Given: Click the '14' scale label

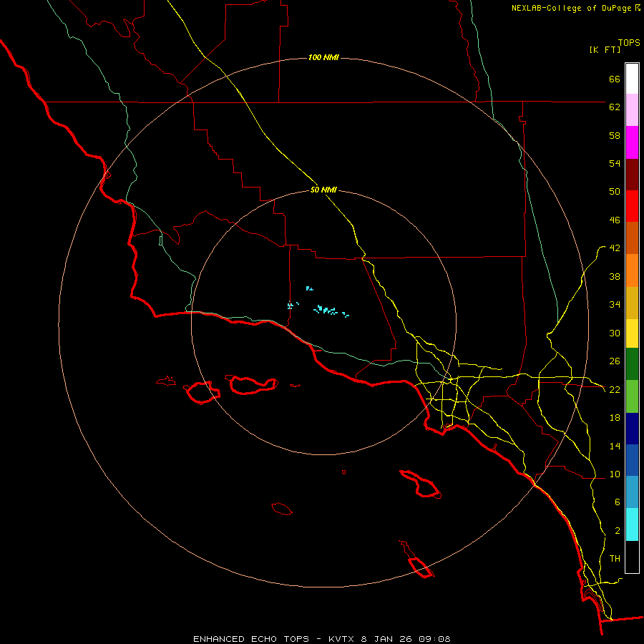Looking at the screenshot, I should [615, 446].
